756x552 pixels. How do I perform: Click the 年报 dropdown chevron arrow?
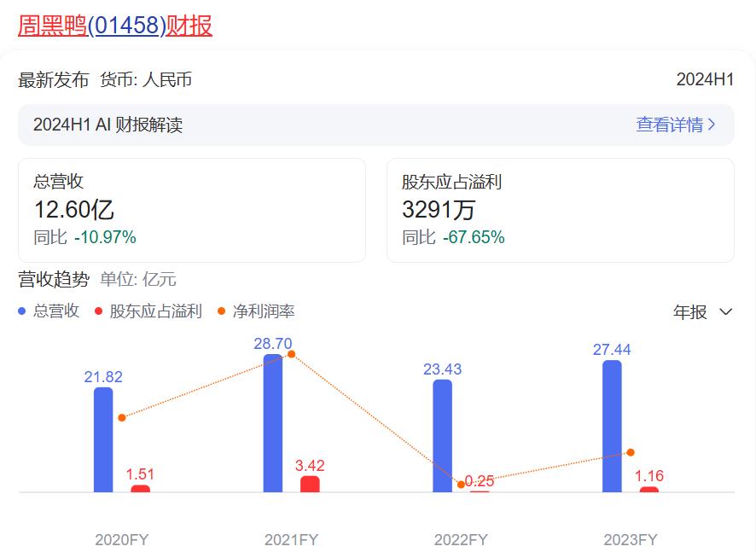[x=726, y=312]
